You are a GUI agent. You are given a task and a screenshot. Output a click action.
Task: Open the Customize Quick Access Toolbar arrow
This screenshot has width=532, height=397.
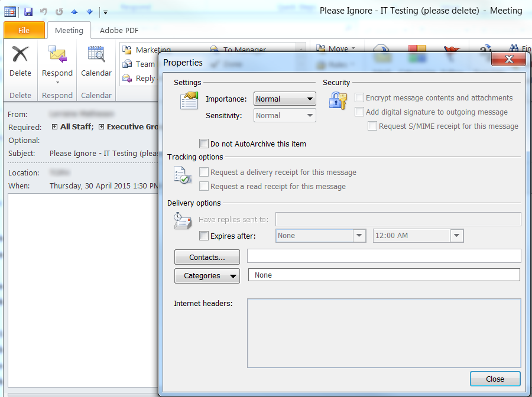106,12
